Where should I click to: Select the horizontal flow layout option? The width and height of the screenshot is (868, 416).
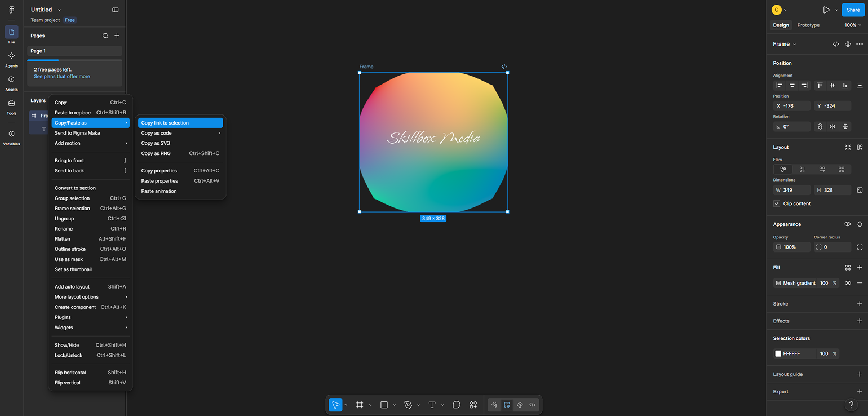pyautogui.click(x=822, y=169)
